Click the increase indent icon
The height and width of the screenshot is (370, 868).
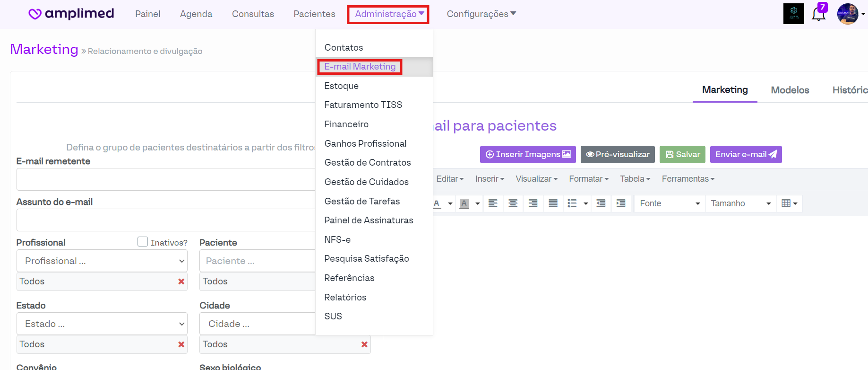(621, 203)
